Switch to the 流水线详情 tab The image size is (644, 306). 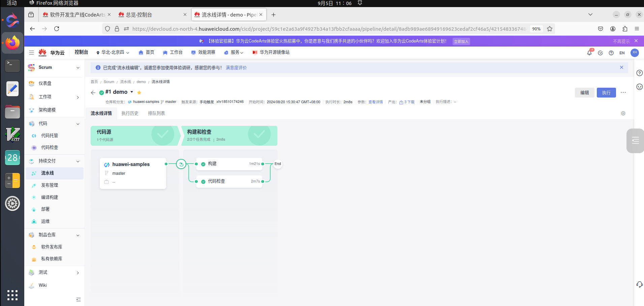point(101,113)
